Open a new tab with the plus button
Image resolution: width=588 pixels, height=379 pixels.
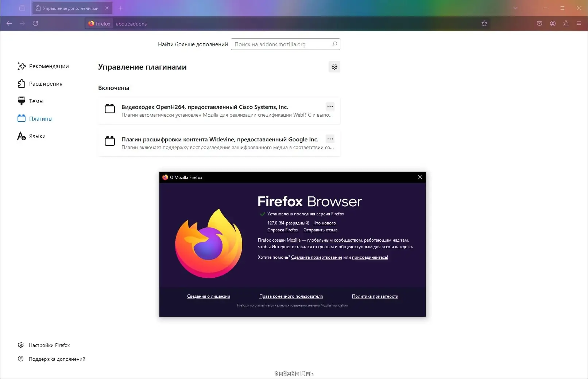point(120,8)
